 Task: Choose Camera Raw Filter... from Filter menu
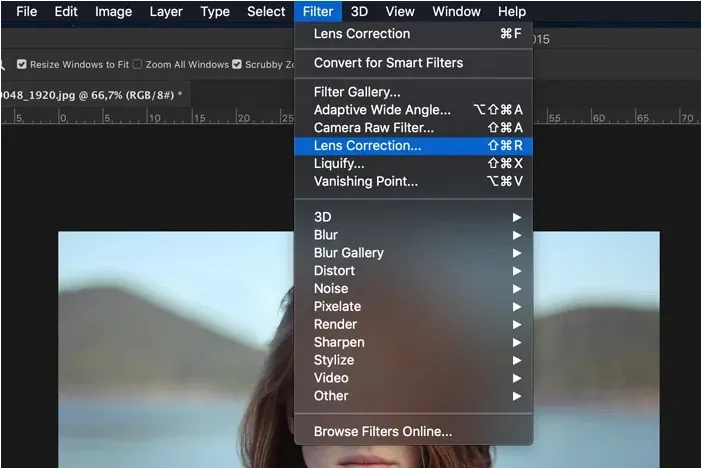(373, 128)
